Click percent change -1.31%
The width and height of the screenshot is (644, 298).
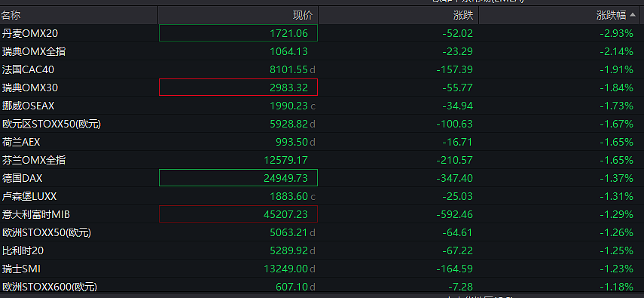tap(616, 196)
